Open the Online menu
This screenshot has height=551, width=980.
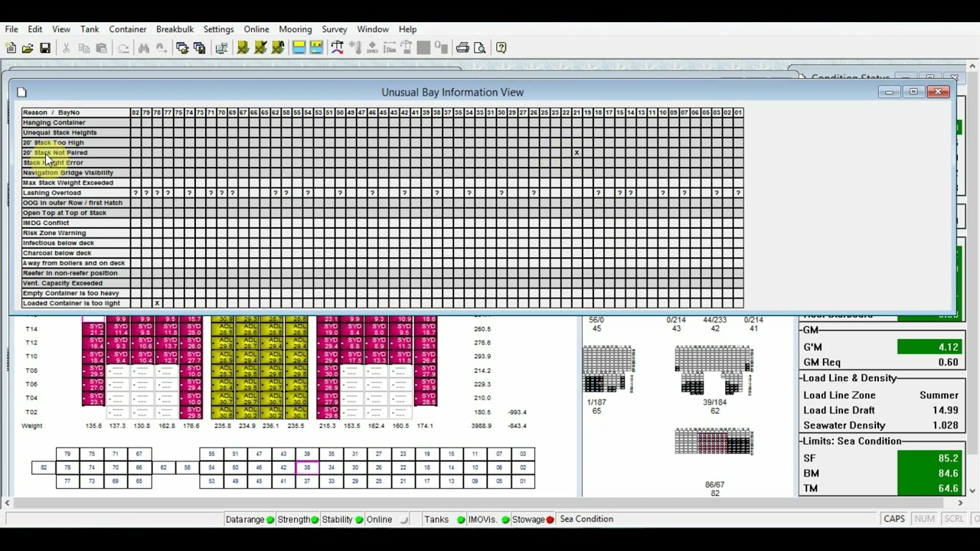pyautogui.click(x=256, y=29)
